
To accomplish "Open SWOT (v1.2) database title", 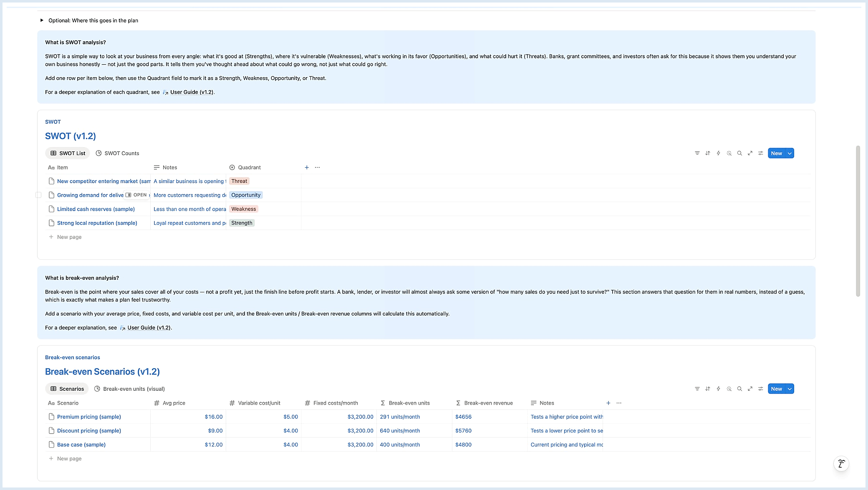I will (71, 136).
